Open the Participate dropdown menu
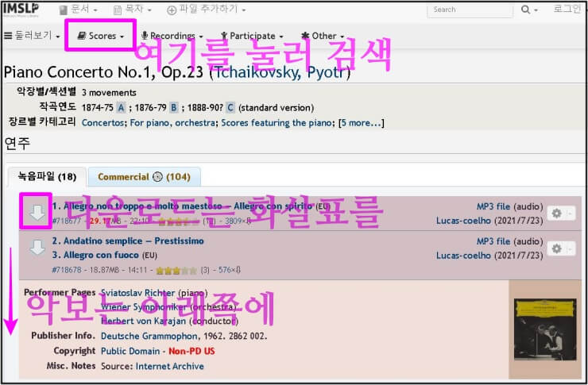Viewport: 588px width, 385px height. click(252, 36)
